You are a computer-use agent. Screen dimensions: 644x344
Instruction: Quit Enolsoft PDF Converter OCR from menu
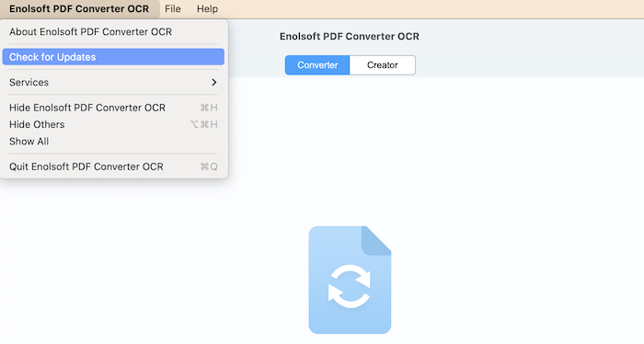tap(113, 166)
